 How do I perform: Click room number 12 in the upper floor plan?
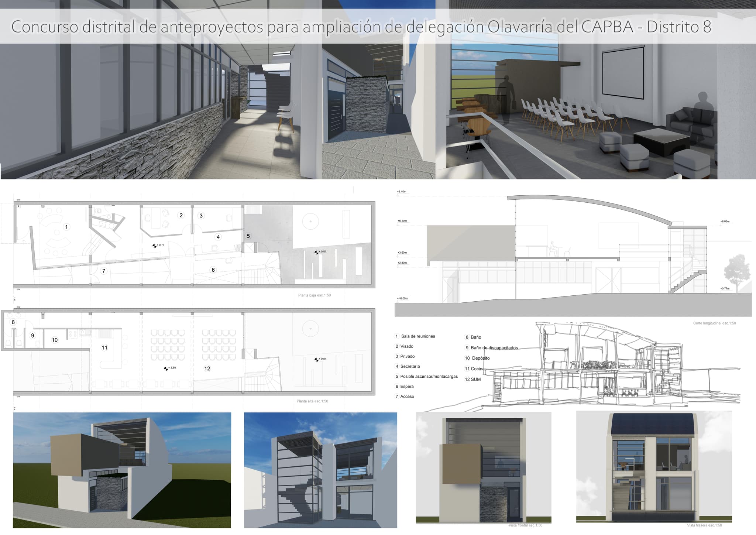coord(207,368)
